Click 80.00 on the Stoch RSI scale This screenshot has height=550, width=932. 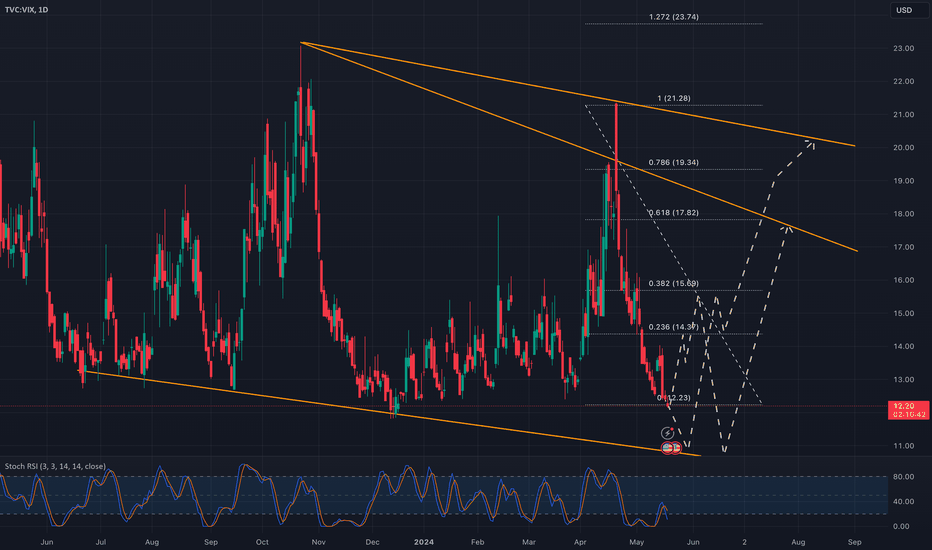coord(903,477)
